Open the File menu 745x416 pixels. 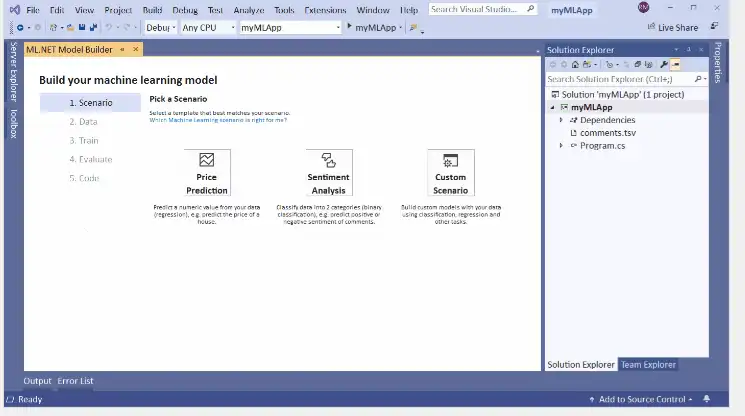tap(33, 10)
